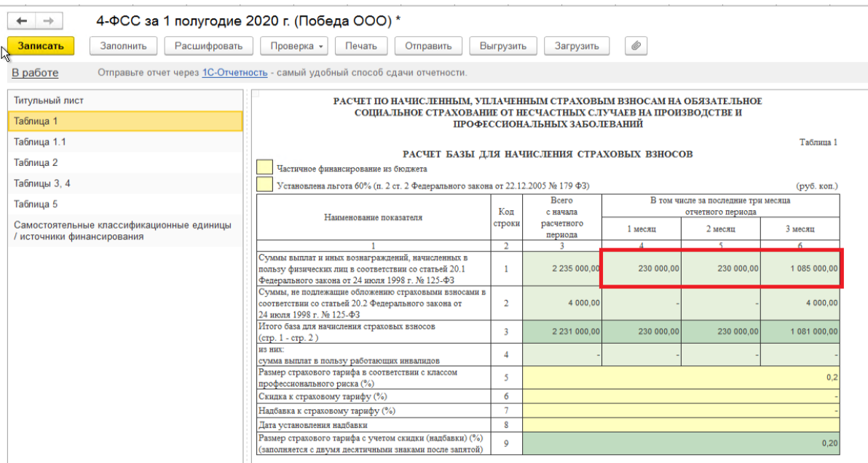Click 3 месяц column header
Screen dimensions: 868x463
800,229
